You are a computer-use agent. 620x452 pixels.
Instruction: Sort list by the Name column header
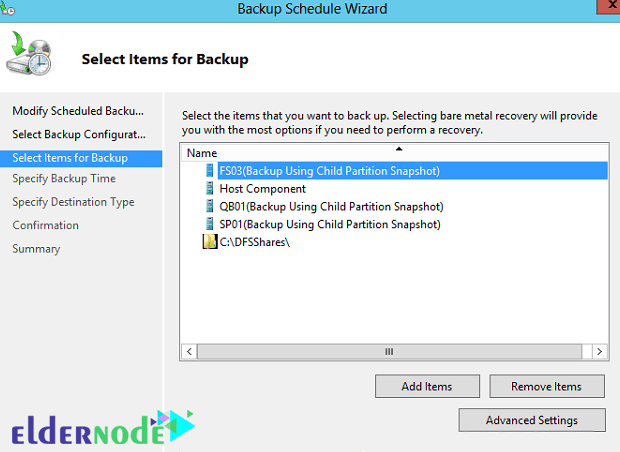click(x=395, y=153)
